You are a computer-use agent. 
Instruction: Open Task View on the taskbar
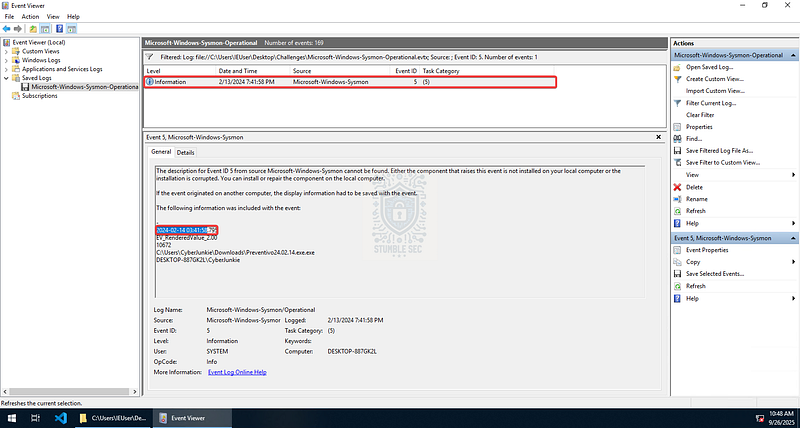pyautogui.click(x=35, y=418)
